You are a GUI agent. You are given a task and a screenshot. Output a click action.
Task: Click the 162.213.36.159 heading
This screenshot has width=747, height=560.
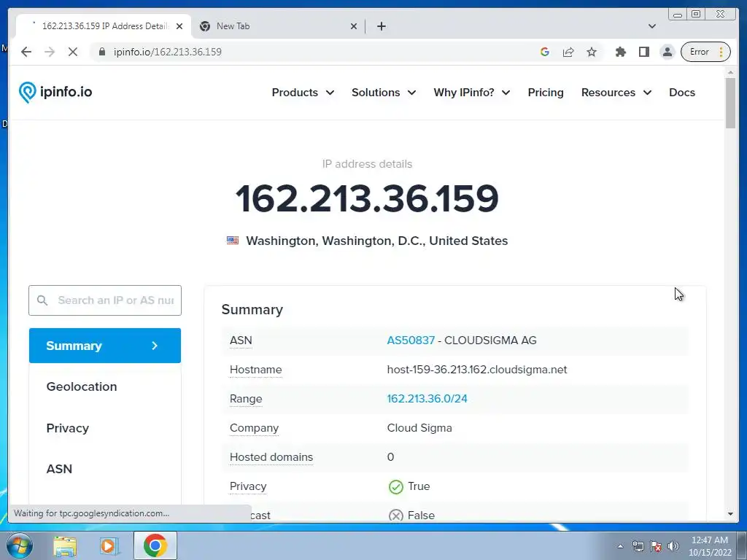click(367, 198)
